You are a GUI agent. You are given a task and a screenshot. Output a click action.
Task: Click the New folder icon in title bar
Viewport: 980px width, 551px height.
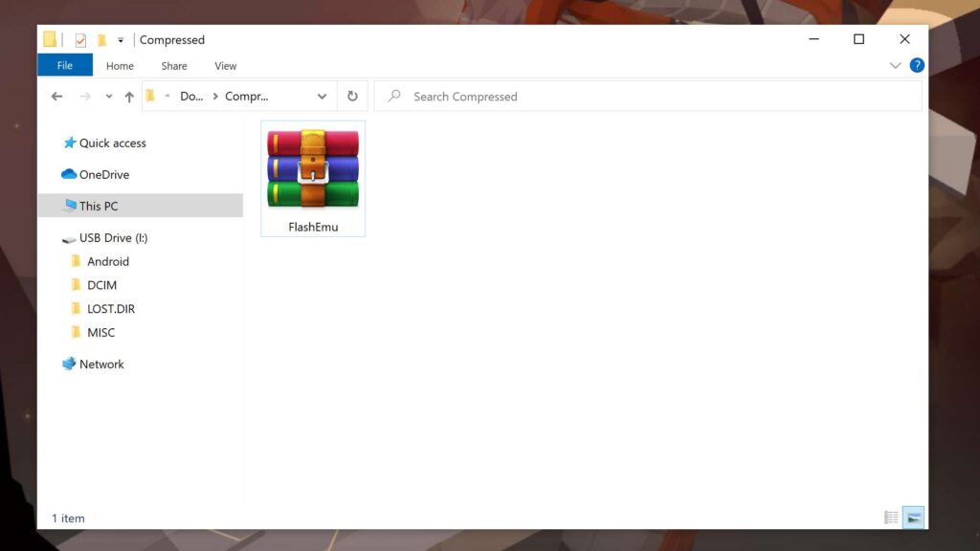101,40
